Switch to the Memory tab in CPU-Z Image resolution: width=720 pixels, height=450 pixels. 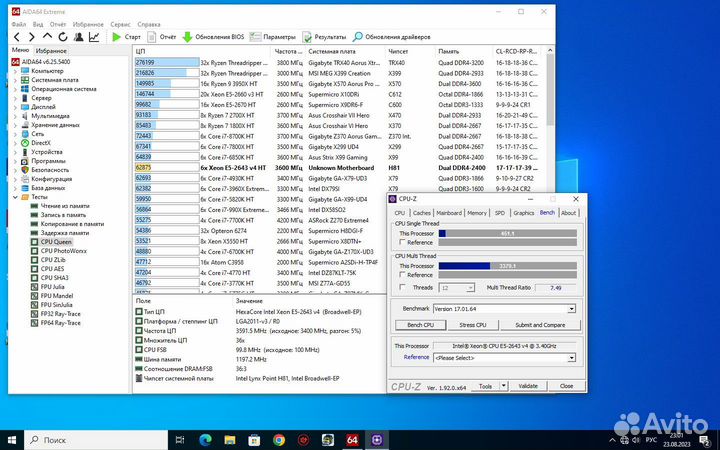(477, 213)
